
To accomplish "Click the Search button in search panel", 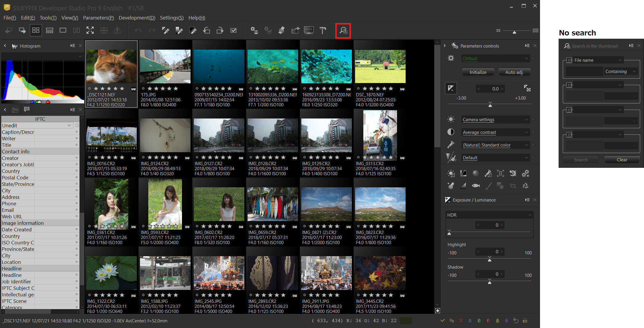I will click(x=581, y=160).
